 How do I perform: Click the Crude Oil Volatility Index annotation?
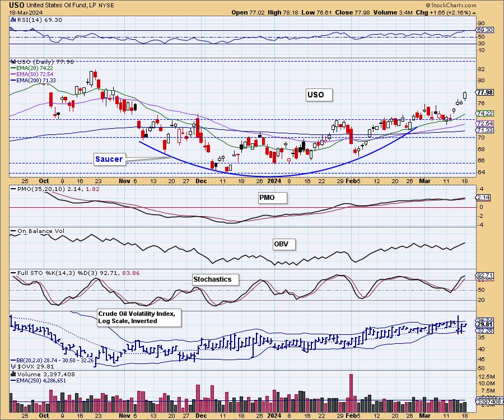click(139, 318)
